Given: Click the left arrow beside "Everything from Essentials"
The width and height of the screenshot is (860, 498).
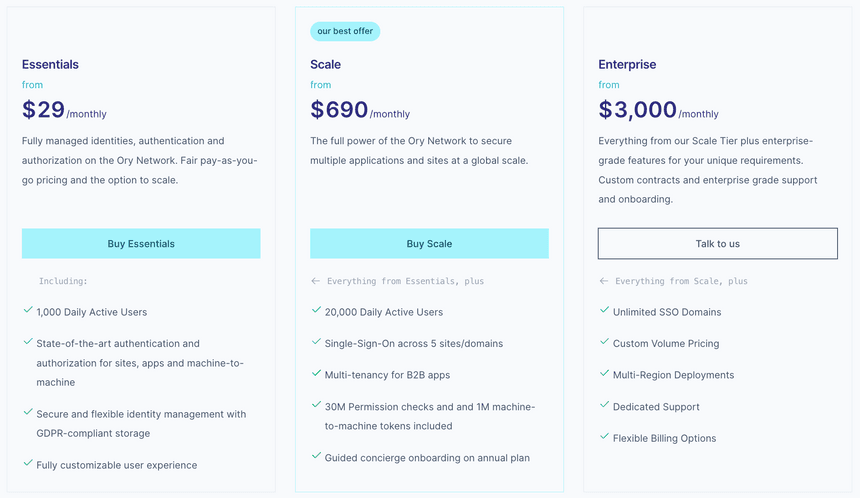Looking at the screenshot, I should click(x=316, y=282).
